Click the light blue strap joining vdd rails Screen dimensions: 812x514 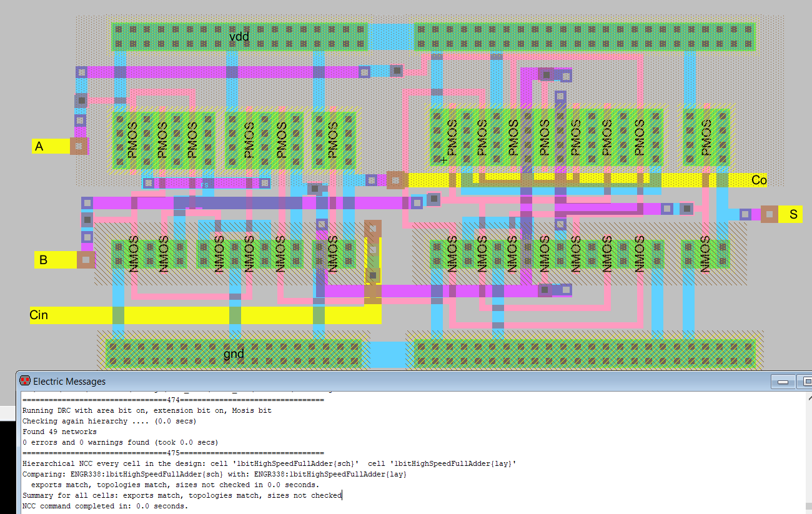391,37
